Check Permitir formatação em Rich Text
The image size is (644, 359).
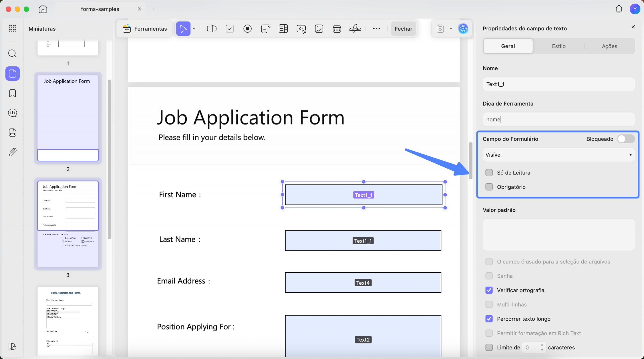tap(489, 333)
